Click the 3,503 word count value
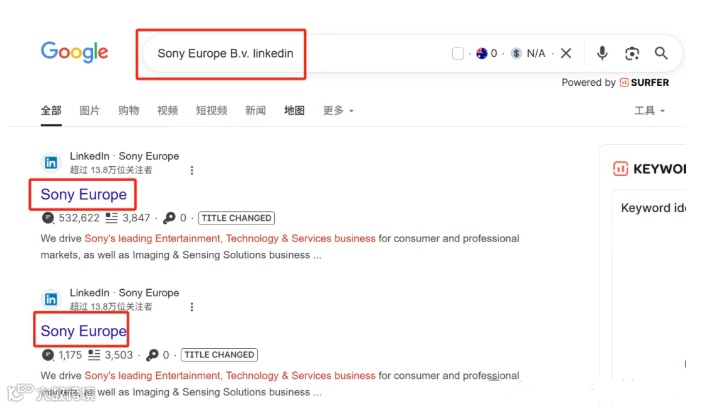The width and height of the screenshot is (720, 408). click(x=119, y=355)
